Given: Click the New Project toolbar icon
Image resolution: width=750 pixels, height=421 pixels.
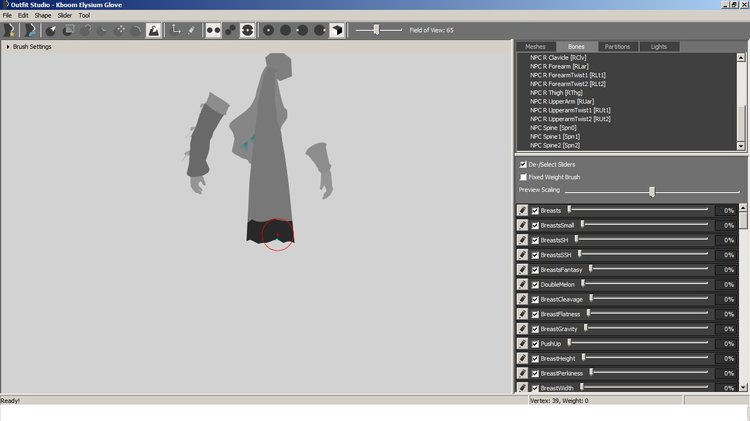Looking at the screenshot, I should click(9, 30).
